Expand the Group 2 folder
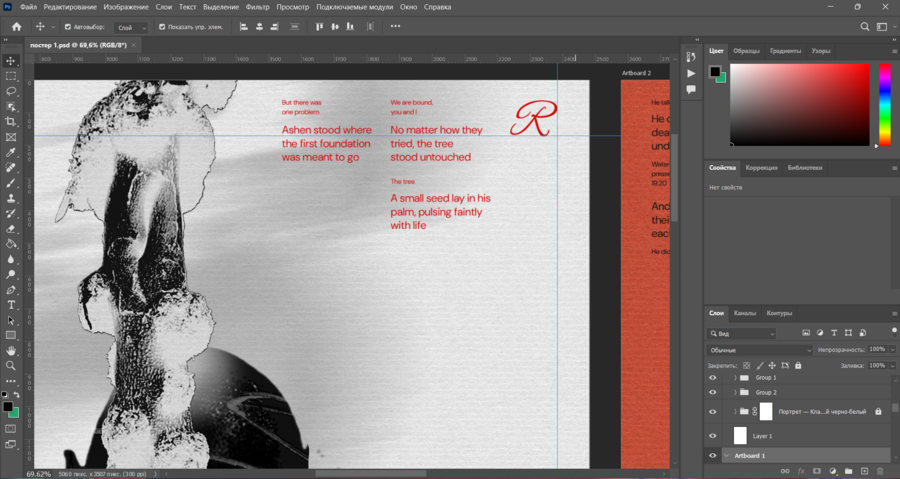Screen dimensions: 900x479 tap(735, 392)
